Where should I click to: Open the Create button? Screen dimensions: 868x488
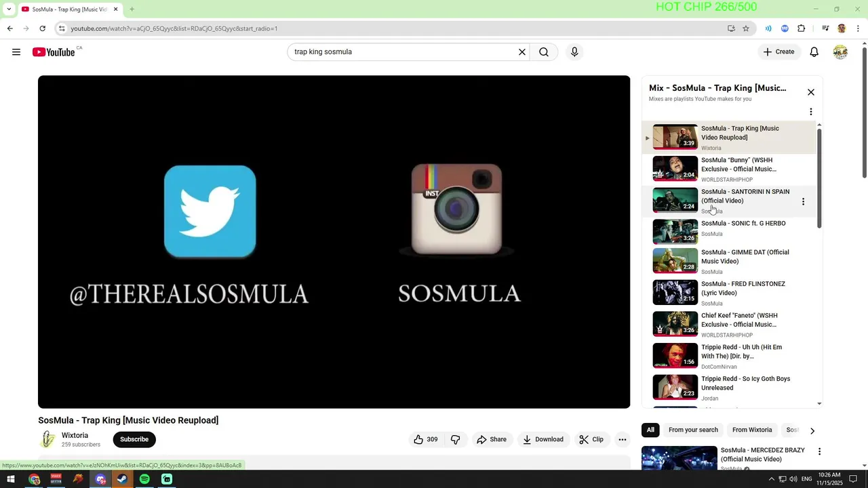(x=778, y=52)
